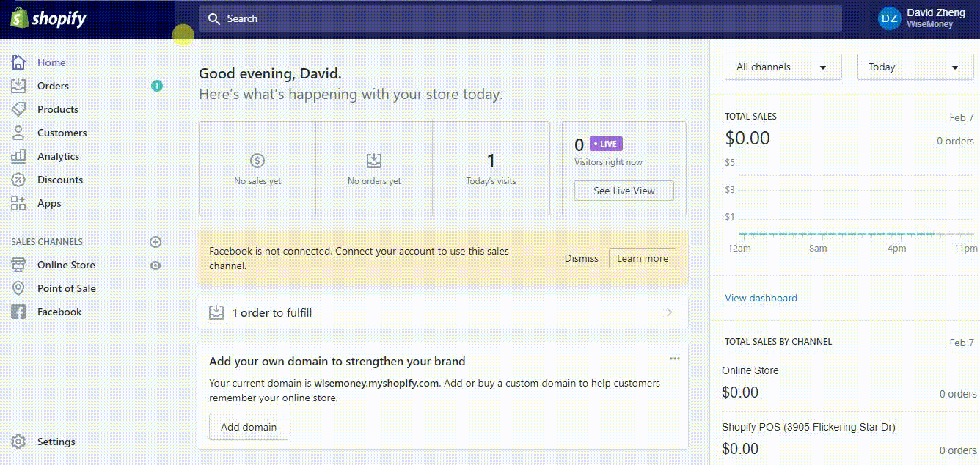Click the Online Store storefront icon
This screenshot has height=465, width=980.
18,265
